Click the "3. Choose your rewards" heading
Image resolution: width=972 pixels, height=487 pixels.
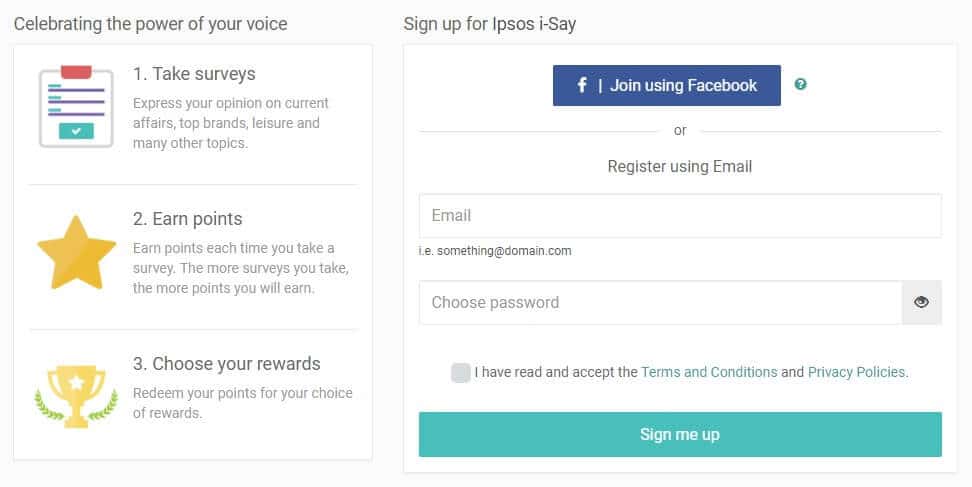tap(226, 364)
